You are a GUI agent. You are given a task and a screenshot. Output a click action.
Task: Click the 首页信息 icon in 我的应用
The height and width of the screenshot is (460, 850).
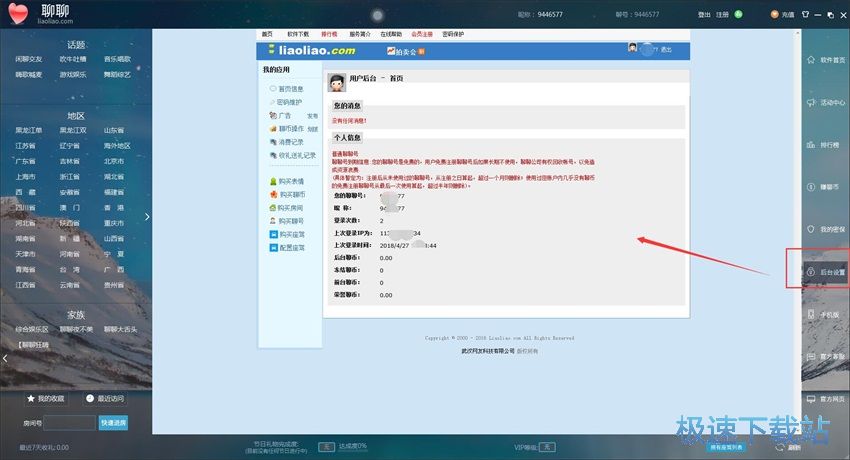pos(273,88)
